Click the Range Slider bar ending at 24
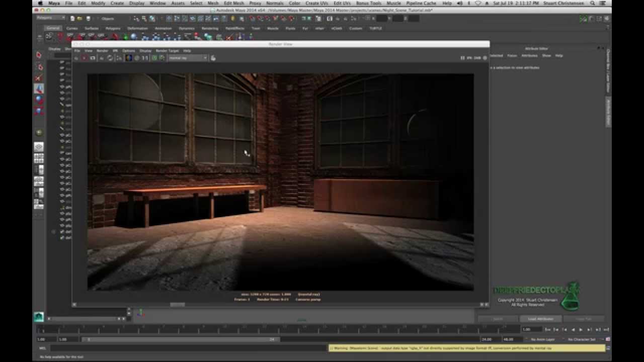 point(180,339)
